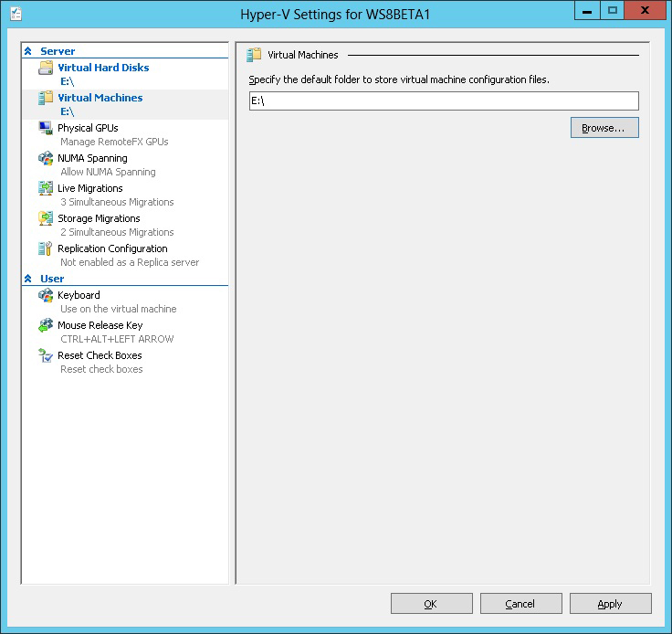The height and width of the screenshot is (634, 672).
Task: Click 'Reset check boxes' subtext
Action: [101, 369]
